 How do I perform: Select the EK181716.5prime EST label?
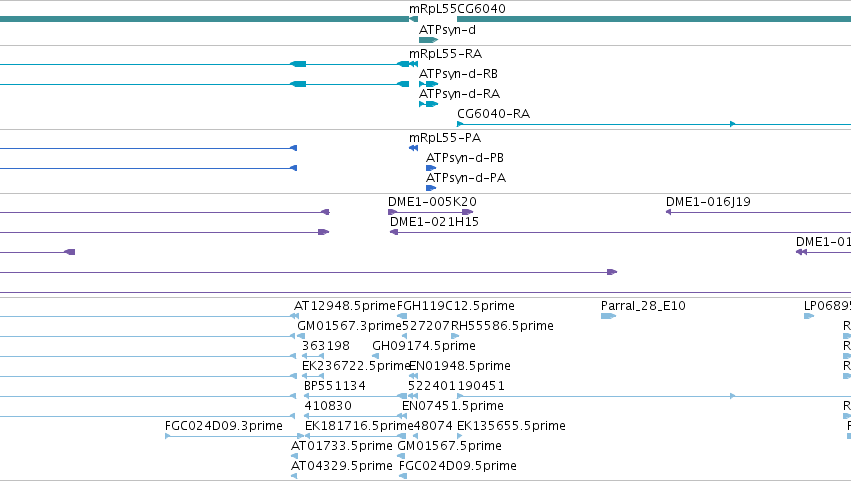coord(359,426)
